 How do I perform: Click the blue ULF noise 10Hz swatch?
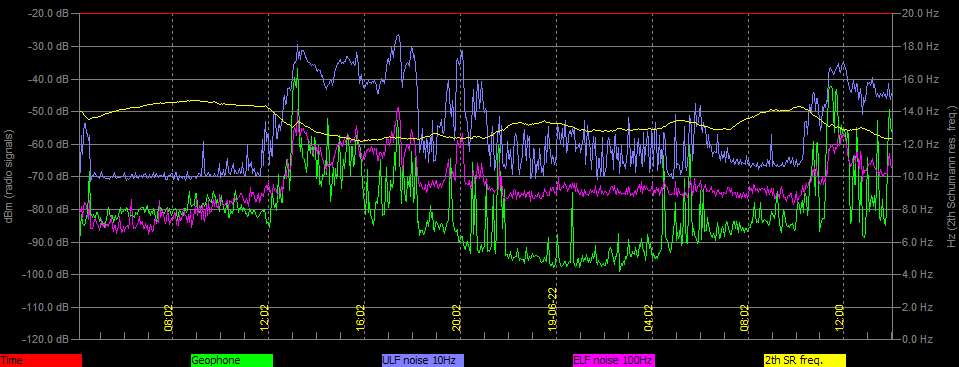(423, 360)
